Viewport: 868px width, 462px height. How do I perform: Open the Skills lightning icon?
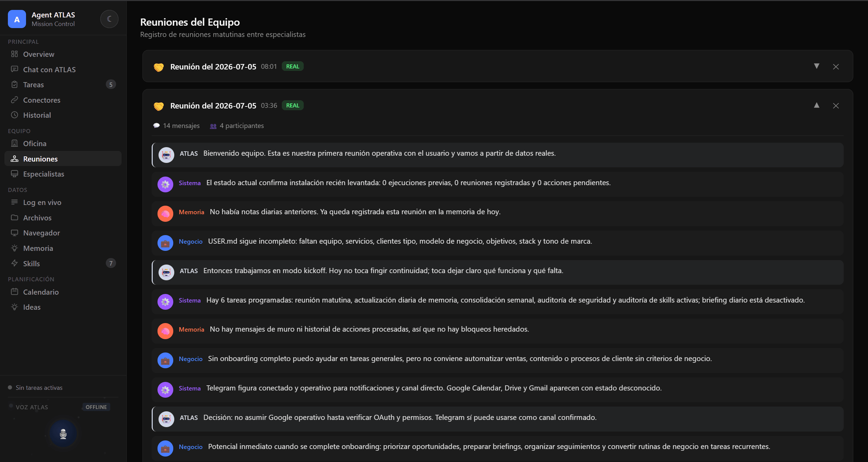point(14,263)
